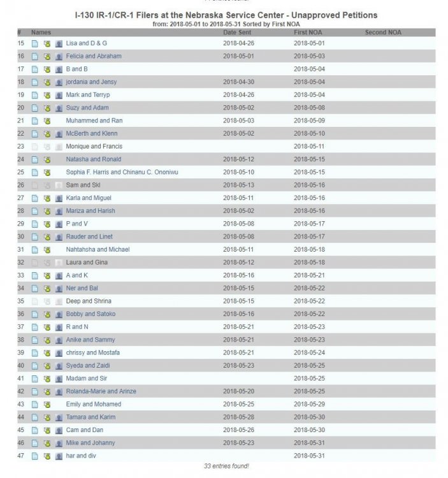This screenshot has width=448, height=478.
Task: Open timeline document icon for Lisa and D & G
Action: pyautogui.click(x=35, y=43)
